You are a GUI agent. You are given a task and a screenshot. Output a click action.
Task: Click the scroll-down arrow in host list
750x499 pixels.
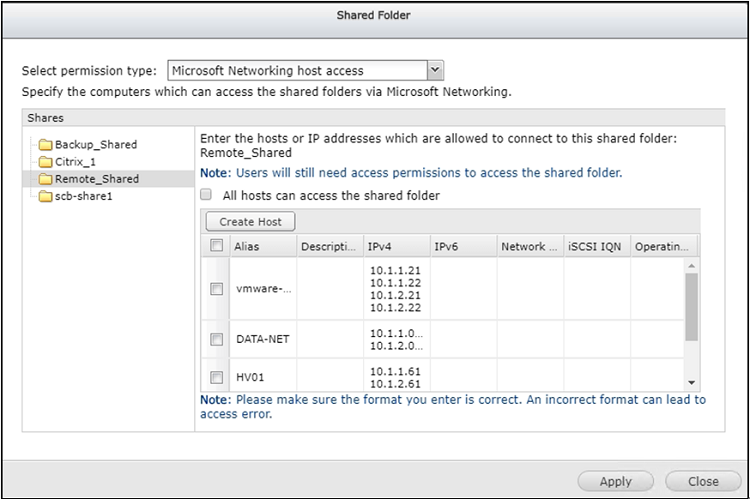point(691,383)
